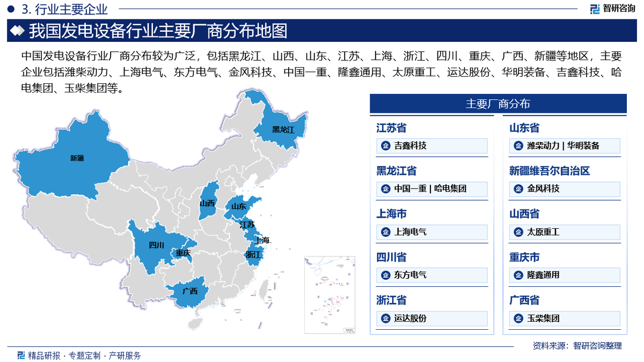The width and height of the screenshot is (644, 362).
Task: Click the blue bullet before 3. 行业主要企业
Action: 10,9
